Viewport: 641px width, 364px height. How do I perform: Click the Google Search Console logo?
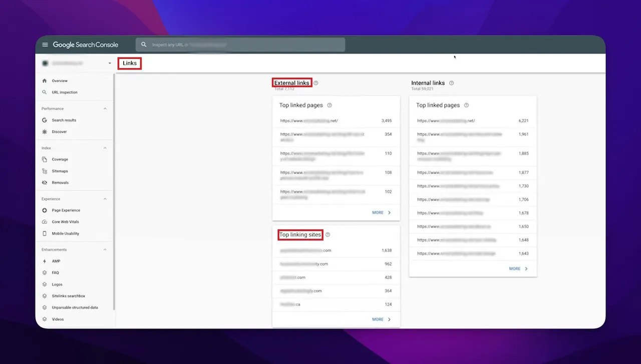coord(86,45)
